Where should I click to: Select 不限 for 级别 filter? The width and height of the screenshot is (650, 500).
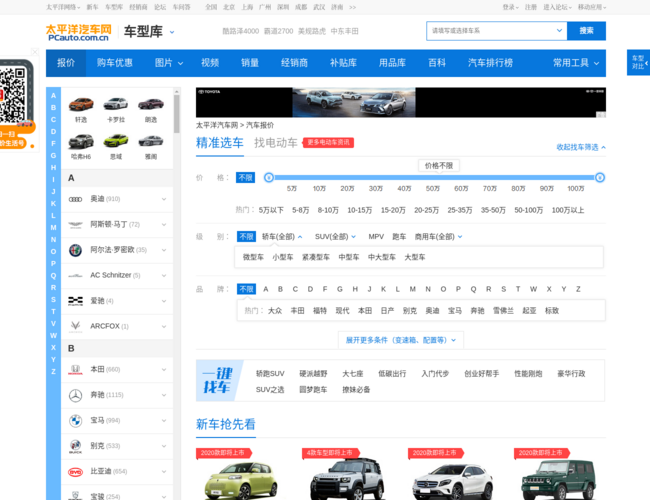pyautogui.click(x=246, y=237)
